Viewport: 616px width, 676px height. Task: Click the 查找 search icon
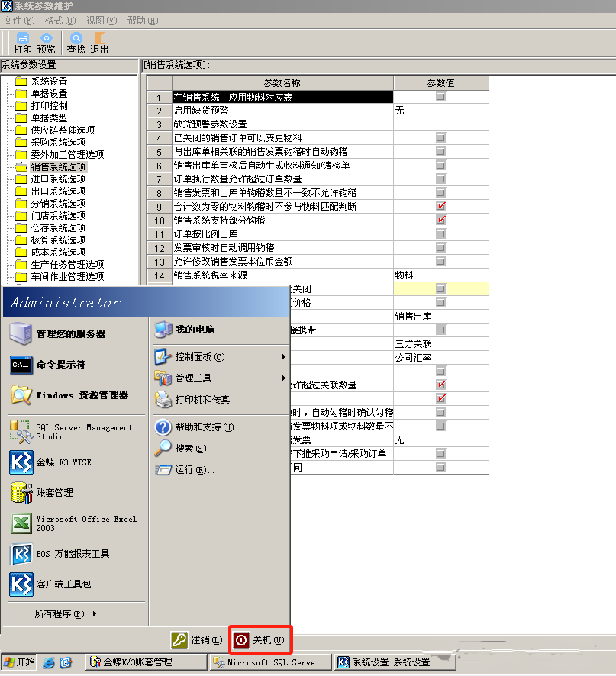[75, 42]
